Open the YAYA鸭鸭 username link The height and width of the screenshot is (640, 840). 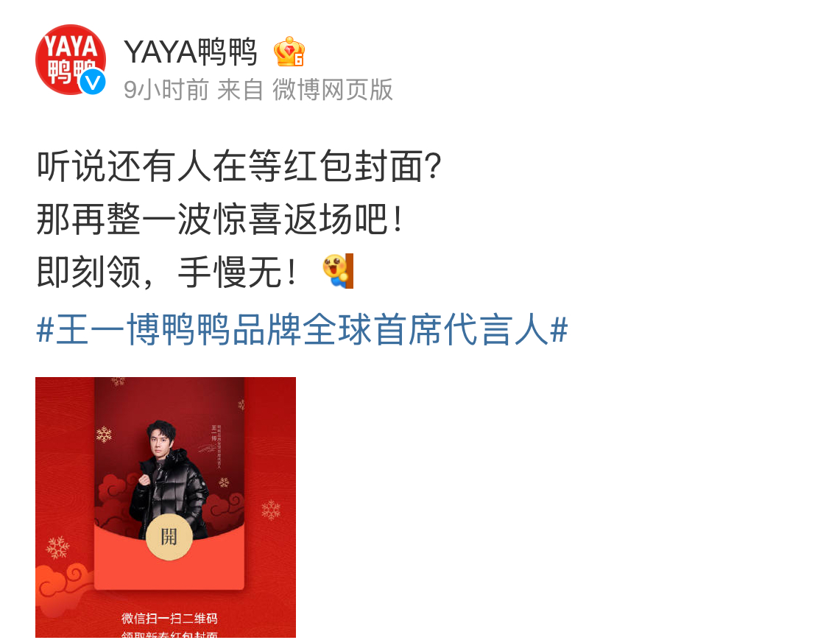coord(191,52)
